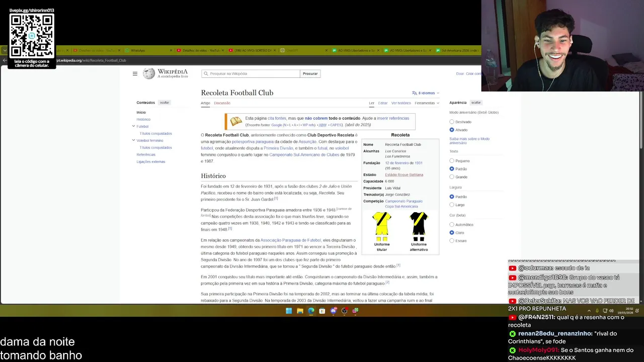Open Microsoft Store from the taskbar
This screenshot has width=644, height=362.
[322, 311]
